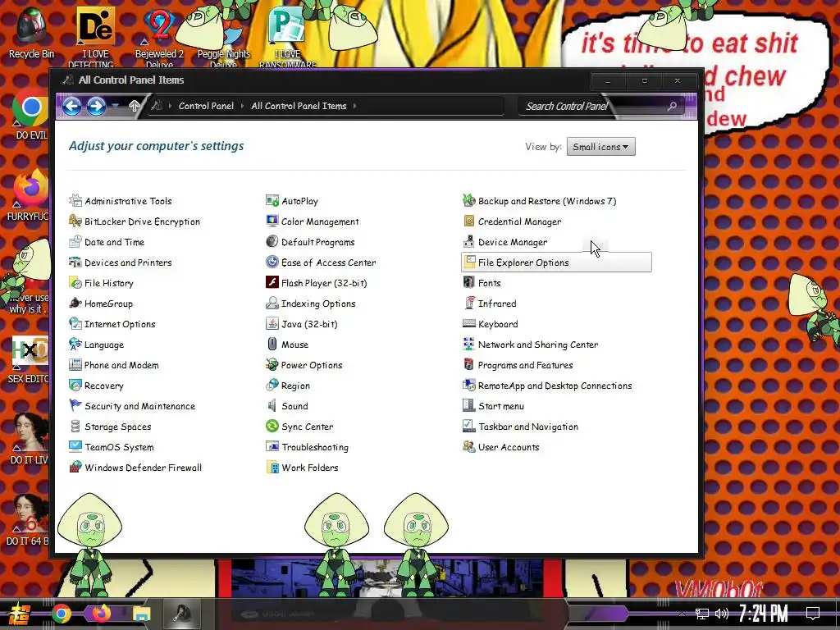840x630 pixels.
Task: Open Administrative Tools icon
Action: point(75,201)
